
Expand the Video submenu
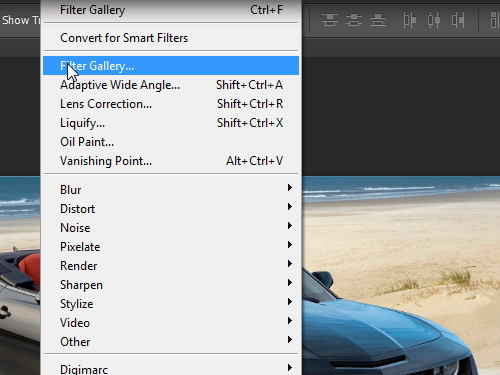coord(171,323)
